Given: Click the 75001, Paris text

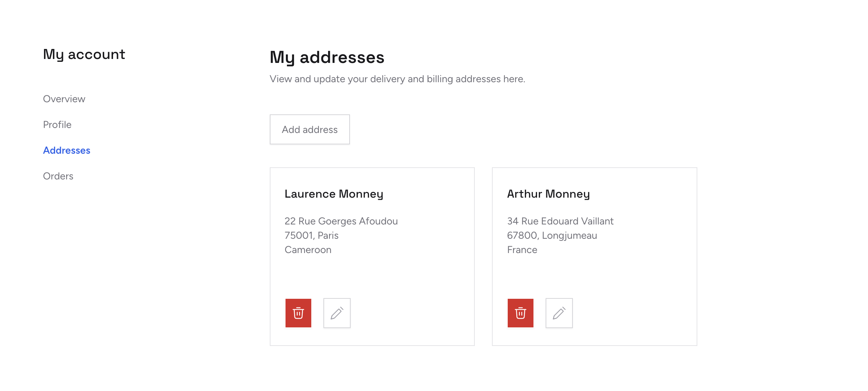Looking at the screenshot, I should [x=311, y=236].
